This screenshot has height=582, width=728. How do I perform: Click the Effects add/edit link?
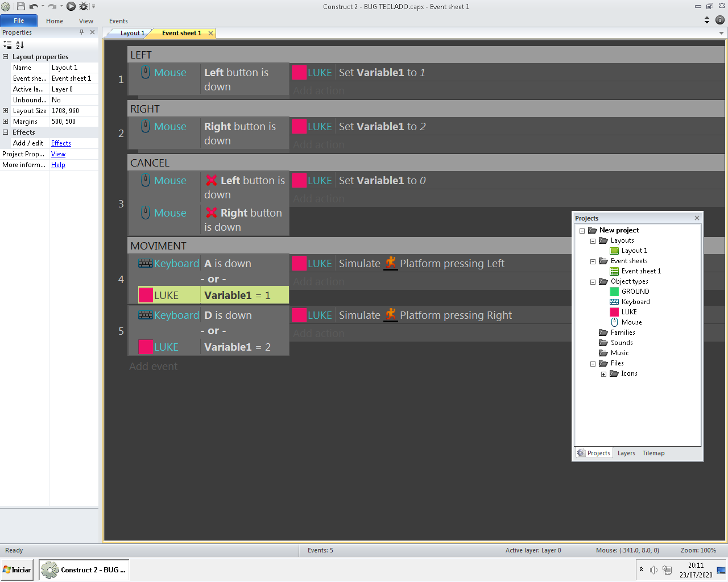coord(61,143)
